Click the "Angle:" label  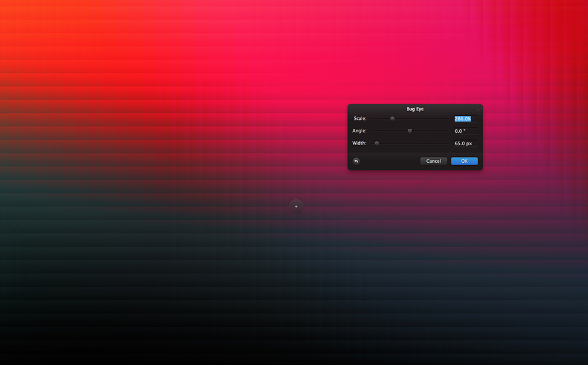coord(359,131)
